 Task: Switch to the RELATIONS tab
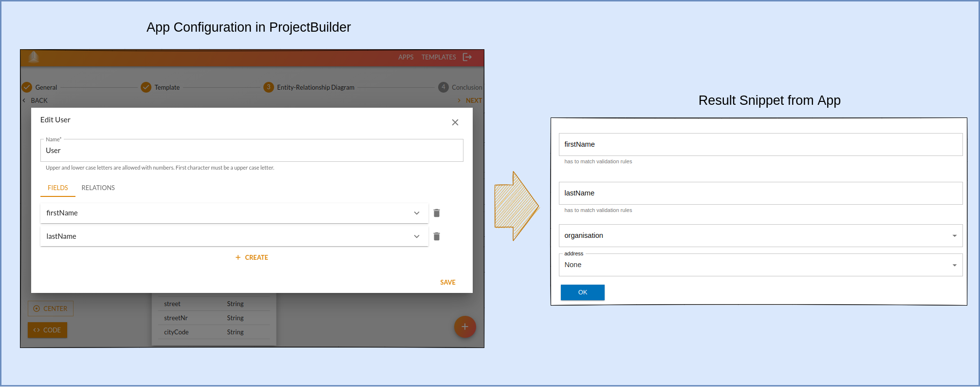point(98,188)
